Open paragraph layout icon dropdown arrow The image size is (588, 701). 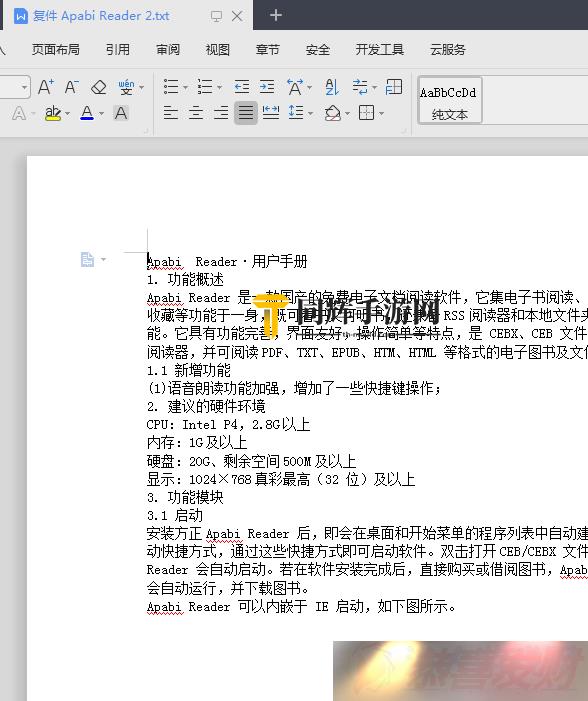[x=103, y=259]
